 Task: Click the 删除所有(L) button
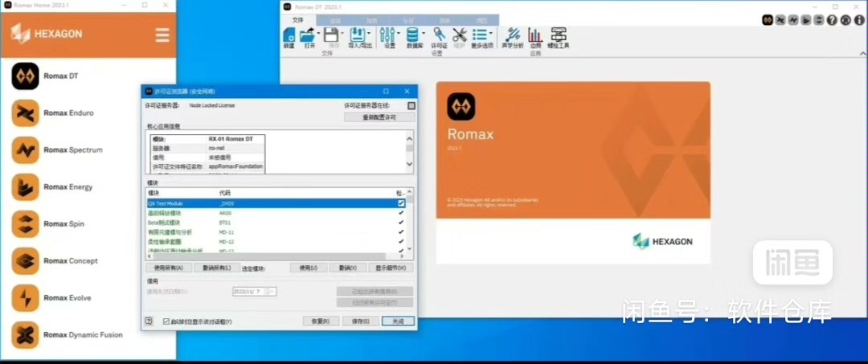pyautogui.click(x=216, y=268)
